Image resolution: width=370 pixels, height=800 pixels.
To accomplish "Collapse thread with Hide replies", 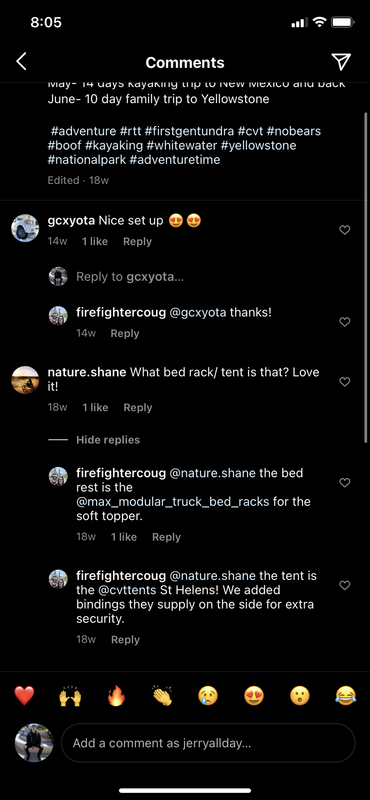I will pos(108,440).
